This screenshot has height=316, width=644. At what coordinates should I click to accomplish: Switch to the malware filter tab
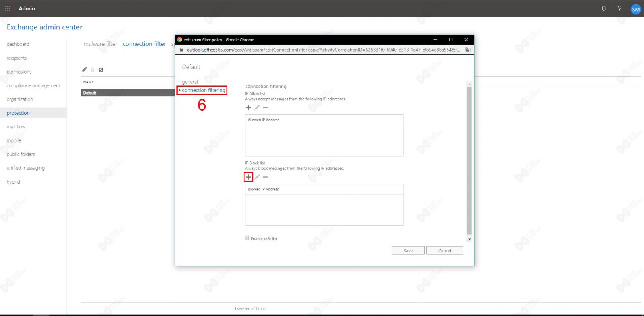[100, 44]
